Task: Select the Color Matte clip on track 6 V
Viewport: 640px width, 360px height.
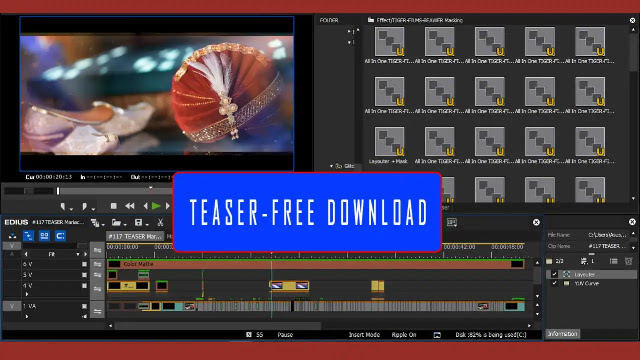Action: [316, 264]
